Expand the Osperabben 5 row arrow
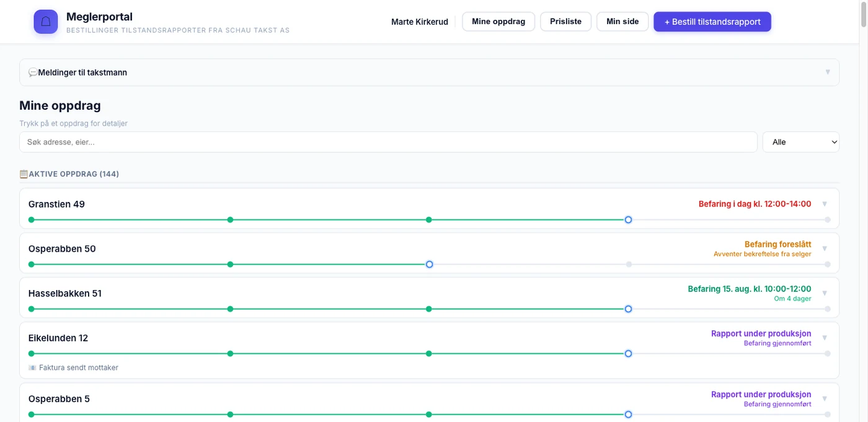Viewport: 868px width, 422px height. [825, 398]
